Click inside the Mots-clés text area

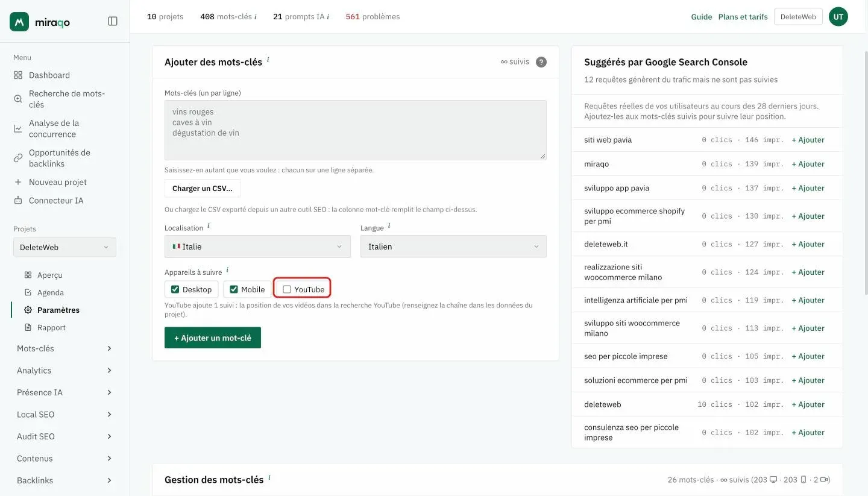[356, 130]
